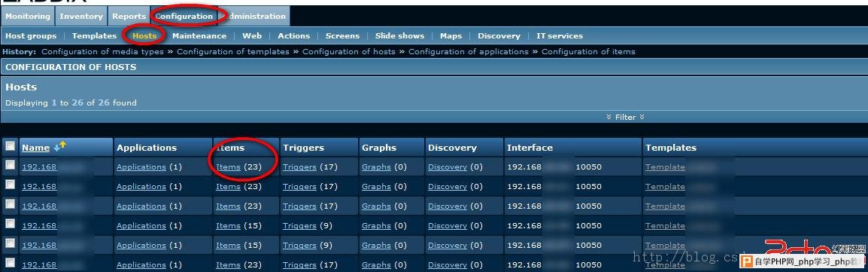Viewport: 868px width, 272px height.
Task: Follow history link Configuration of hosts
Action: click(x=349, y=51)
